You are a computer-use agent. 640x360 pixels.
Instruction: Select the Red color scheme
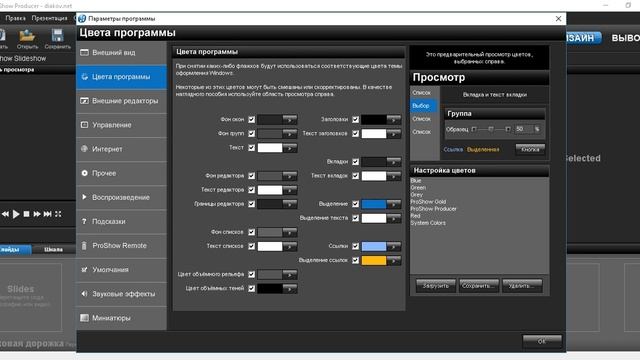tap(416, 216)
